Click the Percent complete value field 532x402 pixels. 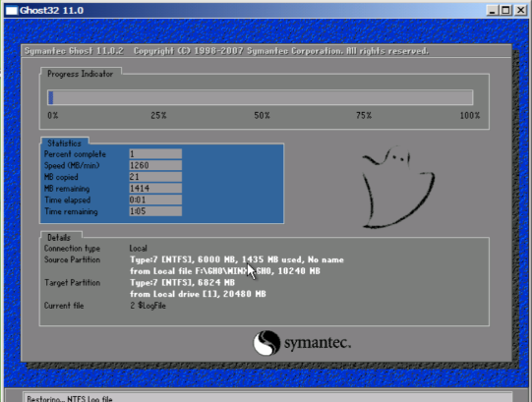[155, 154]
